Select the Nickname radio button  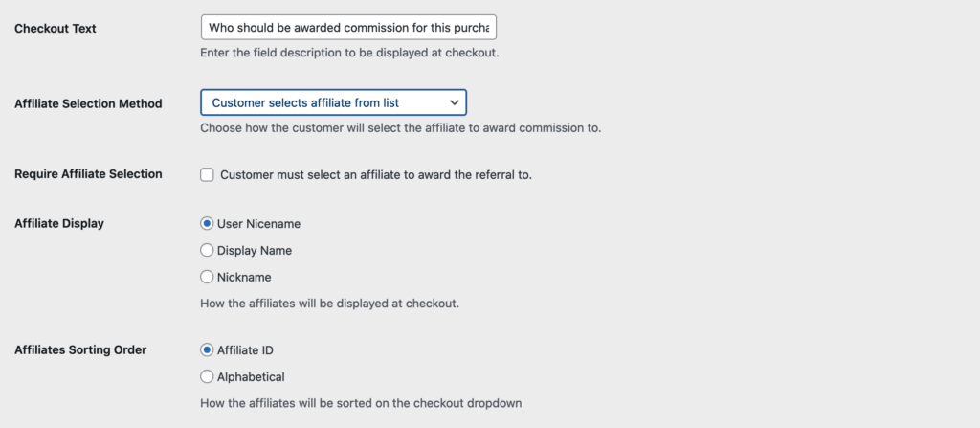207,277
